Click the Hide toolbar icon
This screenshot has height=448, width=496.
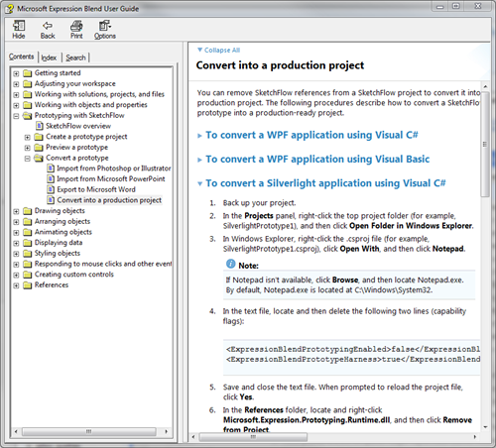tap(19, 26)
